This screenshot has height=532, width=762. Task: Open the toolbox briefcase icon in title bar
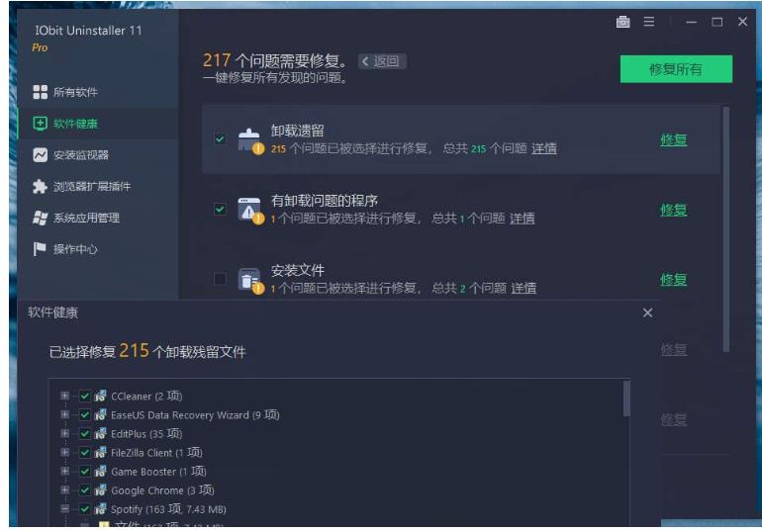pyautogui.click(x=623, y=22)
